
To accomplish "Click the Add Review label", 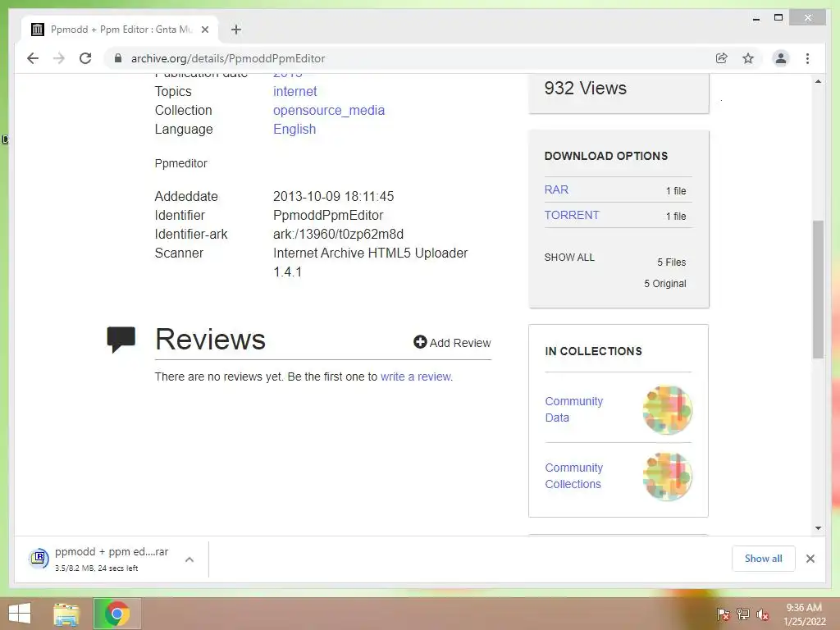I will (x=459, y=343).
